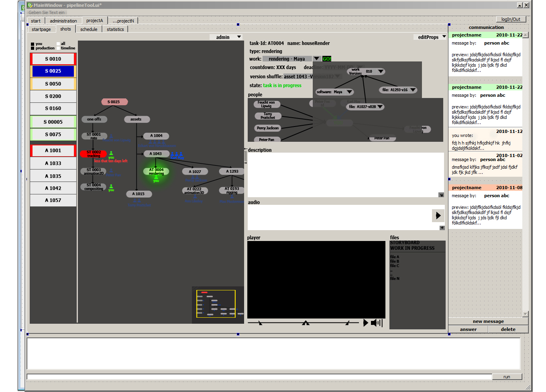Enable the 'all' filter checkbox
Screen dimensions: 546x392
pos(58,44)
